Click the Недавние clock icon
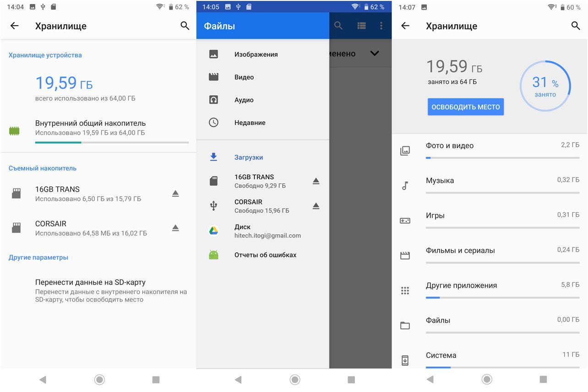This screenshot has height=392, width=588. pos(213,123)
